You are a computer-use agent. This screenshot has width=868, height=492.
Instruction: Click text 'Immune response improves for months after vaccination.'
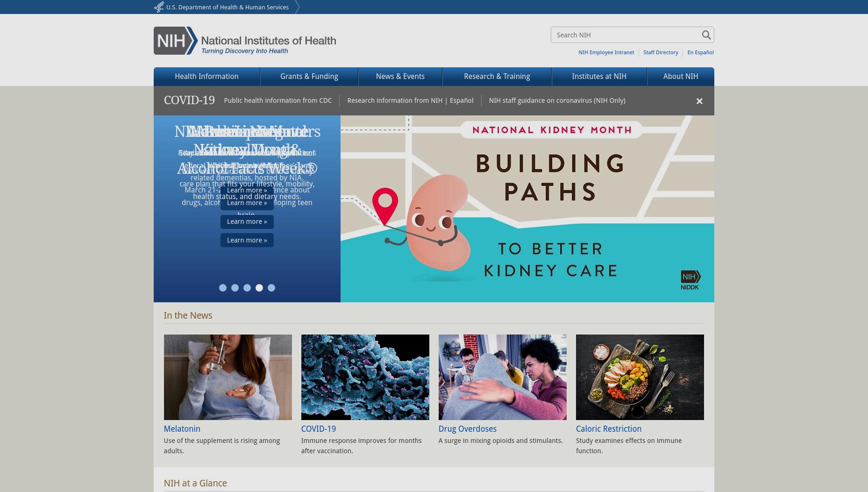point(362,446)
